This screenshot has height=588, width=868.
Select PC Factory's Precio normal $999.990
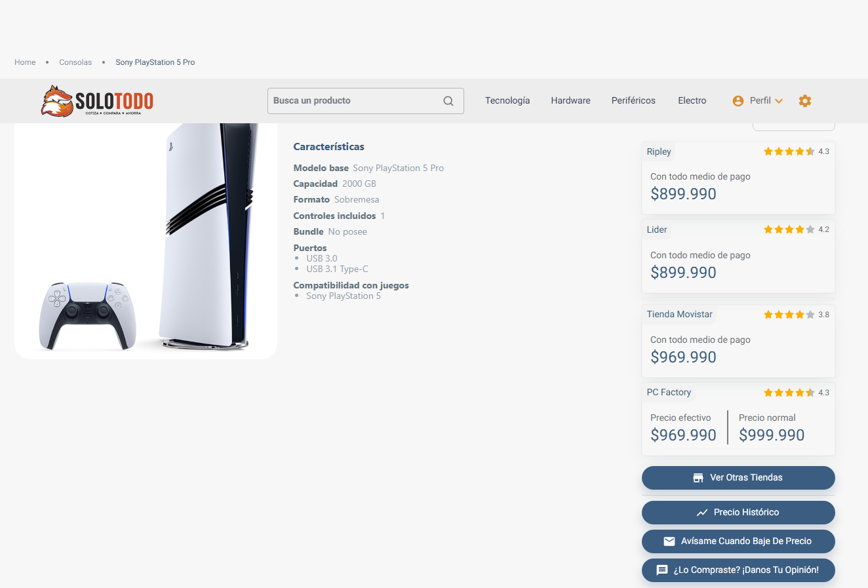772,435
